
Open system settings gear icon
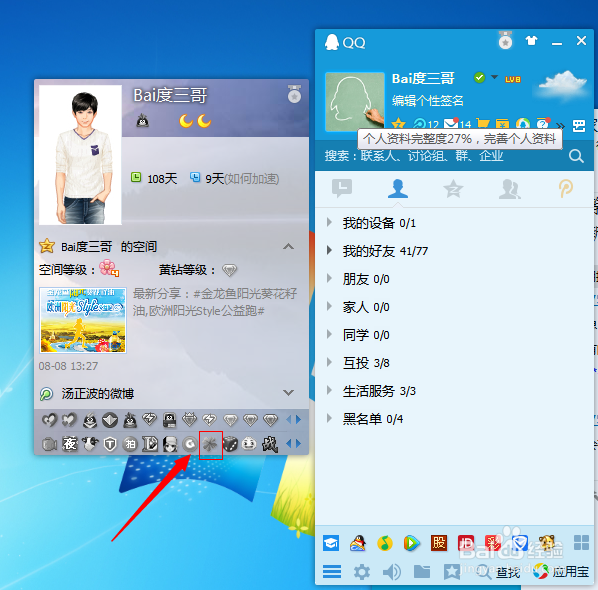pyautogui.click(x=362, y=572)
